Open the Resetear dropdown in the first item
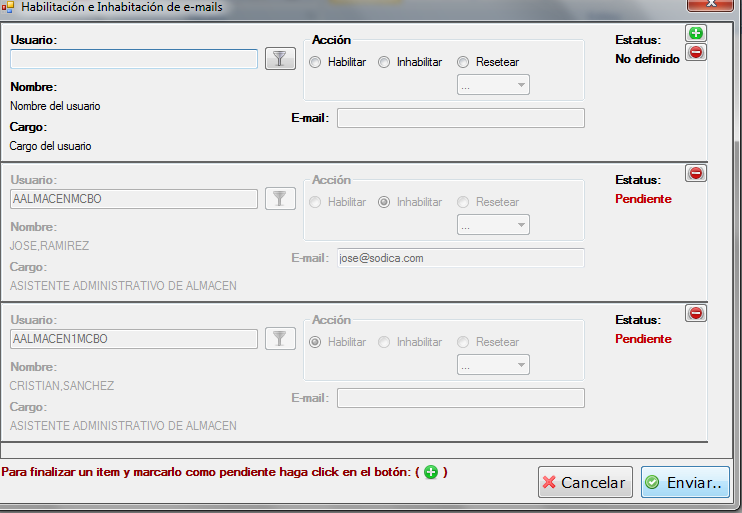 (x=493, y=85)
